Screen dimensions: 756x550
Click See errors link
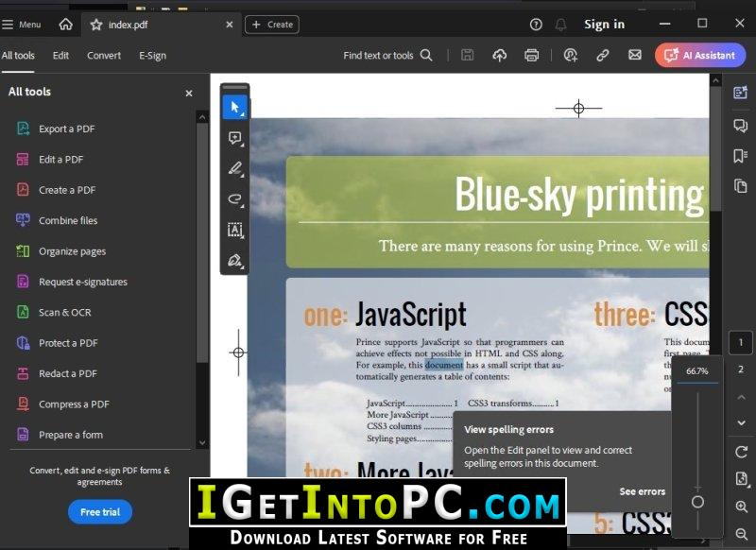(x=643, y=491)
